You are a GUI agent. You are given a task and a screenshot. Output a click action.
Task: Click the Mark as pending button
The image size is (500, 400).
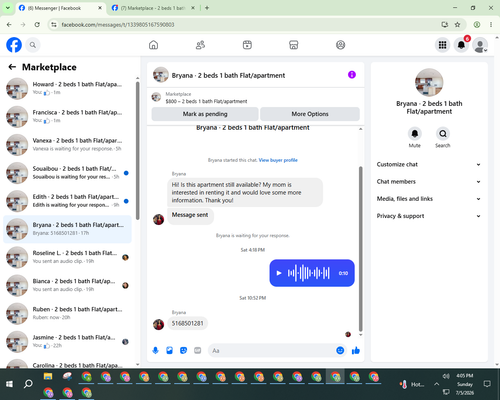coord(205,114)
